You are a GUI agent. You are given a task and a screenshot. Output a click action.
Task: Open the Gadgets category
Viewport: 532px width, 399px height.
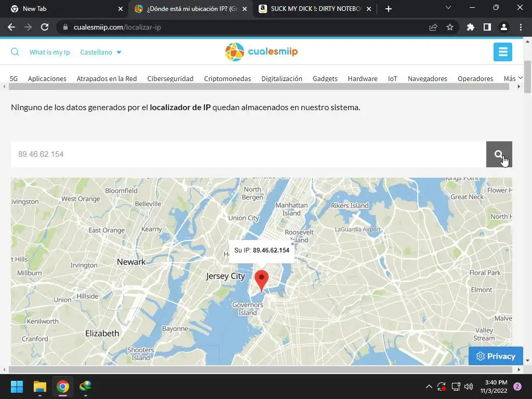(325, 79)
